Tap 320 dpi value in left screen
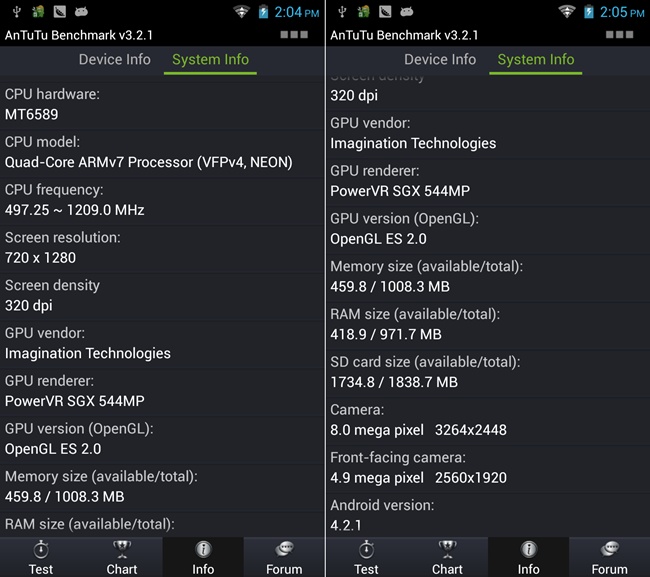The height and width of the screenshot is (577, 650). pos(29,306)
